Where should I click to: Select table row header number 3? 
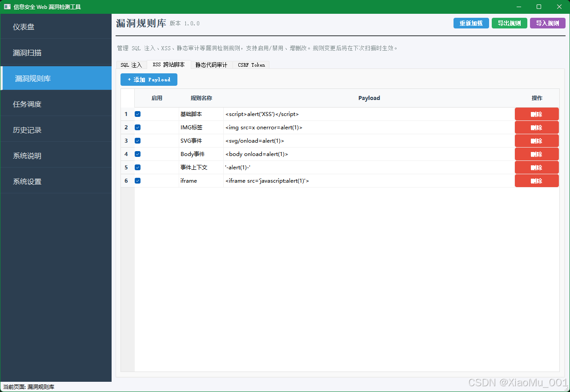(x=128, y=141)
